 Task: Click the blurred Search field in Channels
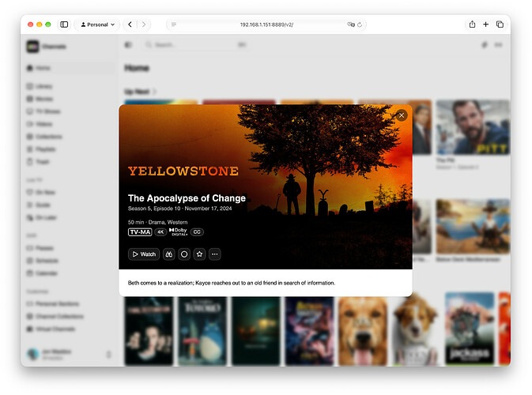pyautogui.click(x=195, y=45)
